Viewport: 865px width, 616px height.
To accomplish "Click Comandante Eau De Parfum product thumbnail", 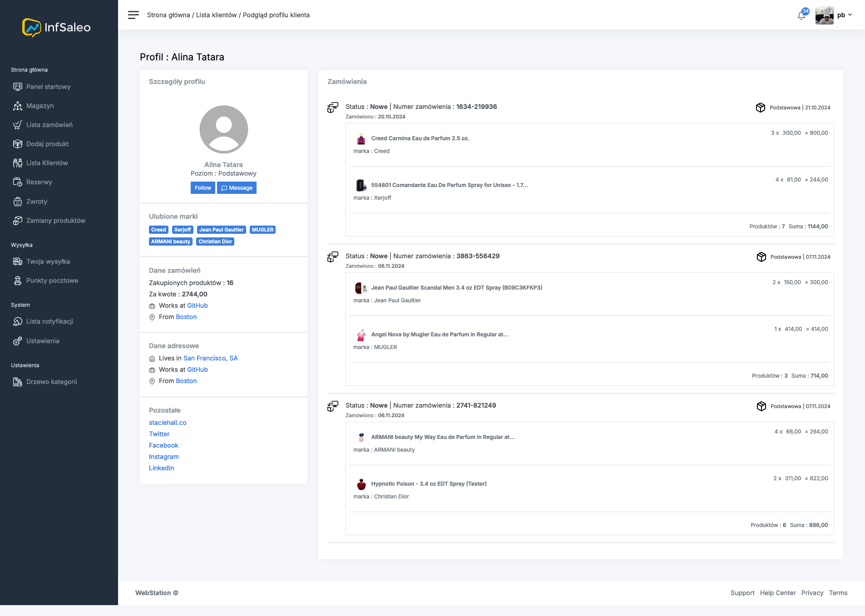I will pyautogui.click(x=361, y=185).
